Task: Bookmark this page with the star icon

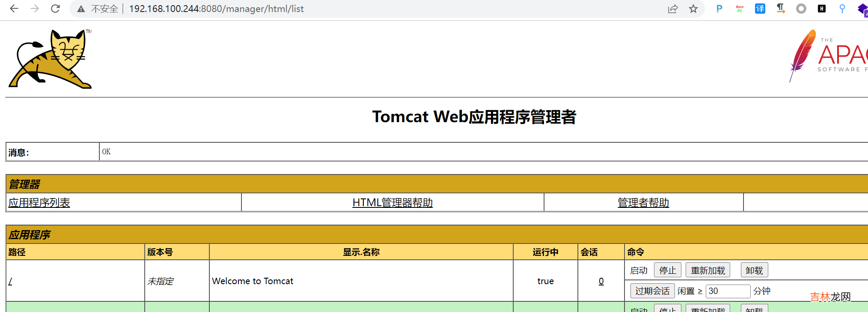Action: pyautogui.click(x=693, y=9)
